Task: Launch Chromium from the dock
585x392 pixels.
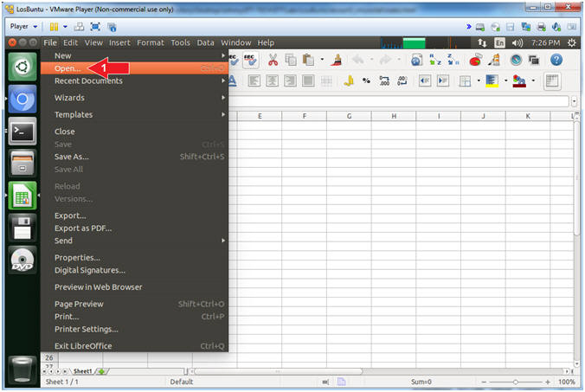Action: 22,99
